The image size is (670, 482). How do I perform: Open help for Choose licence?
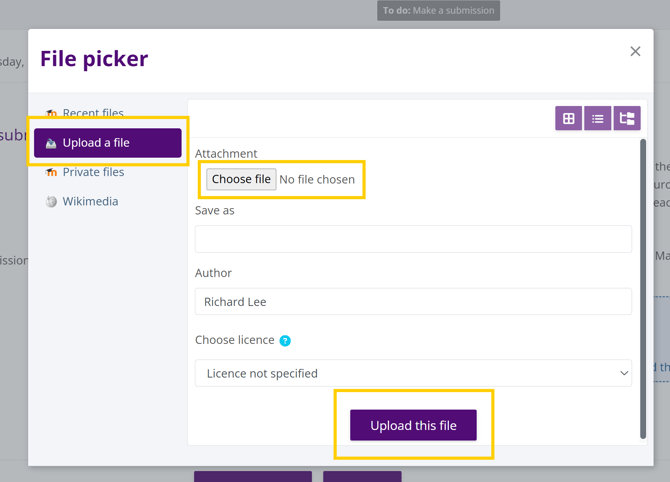[x=285, y=341]
